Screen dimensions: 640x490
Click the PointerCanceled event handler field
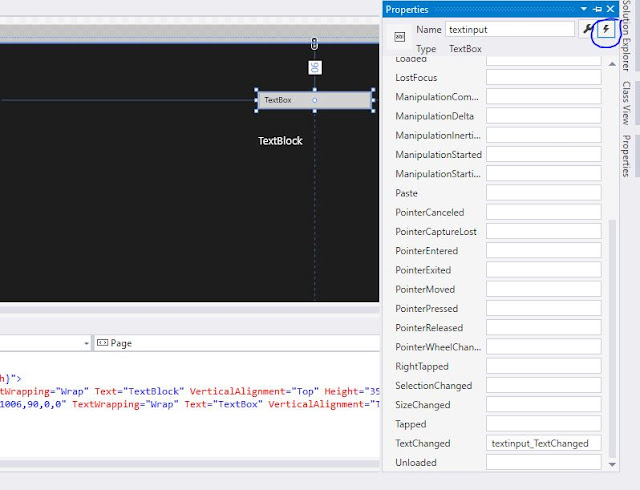point(544,212)
